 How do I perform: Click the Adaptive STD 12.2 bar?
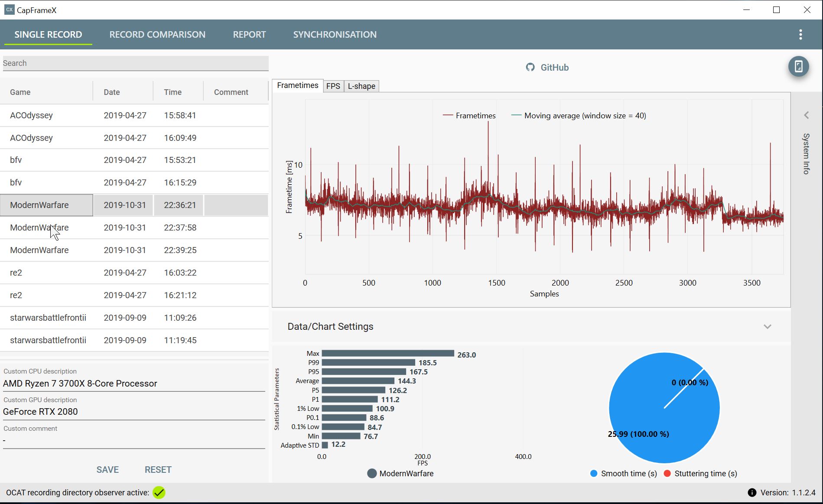325,445
